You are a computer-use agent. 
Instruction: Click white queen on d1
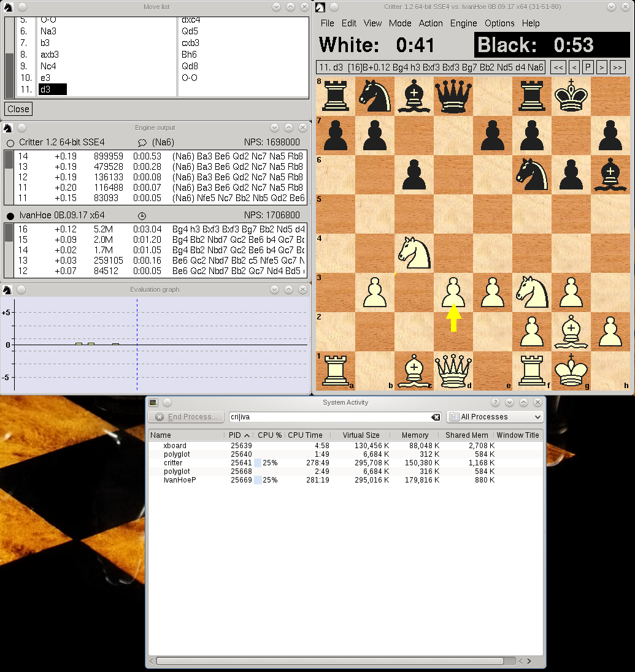tap(453, 371)
